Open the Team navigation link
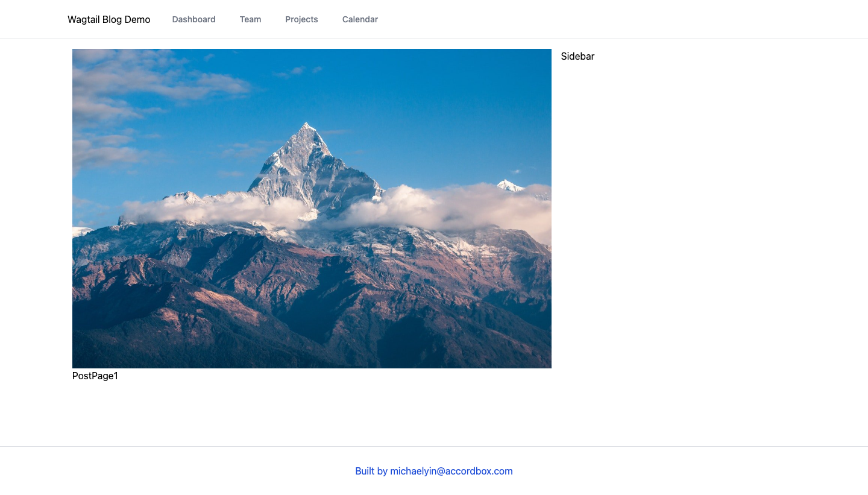 pyautogui.click(x=250, y=19)
